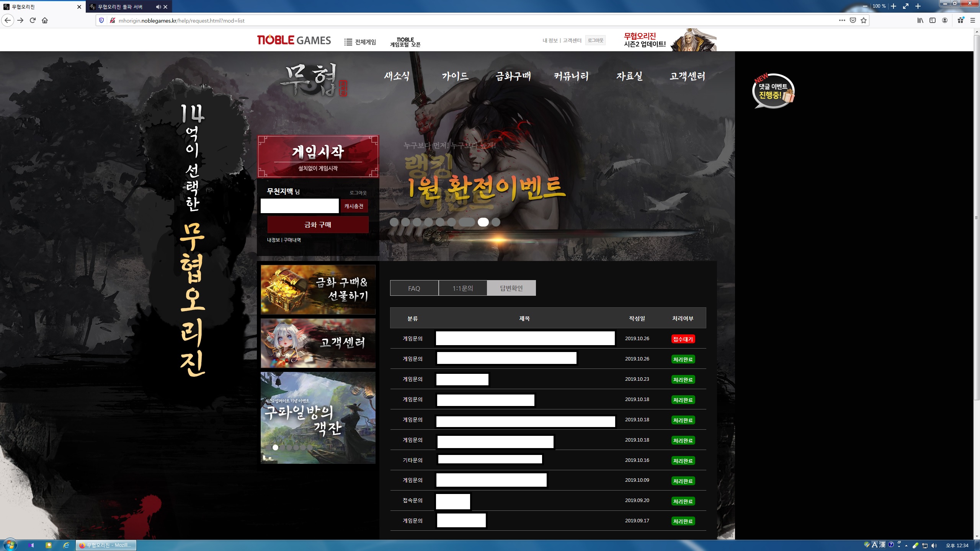
Task: Expand the 전체게임 all games menu
Action: pyautogui.click(x=360, y=42)
